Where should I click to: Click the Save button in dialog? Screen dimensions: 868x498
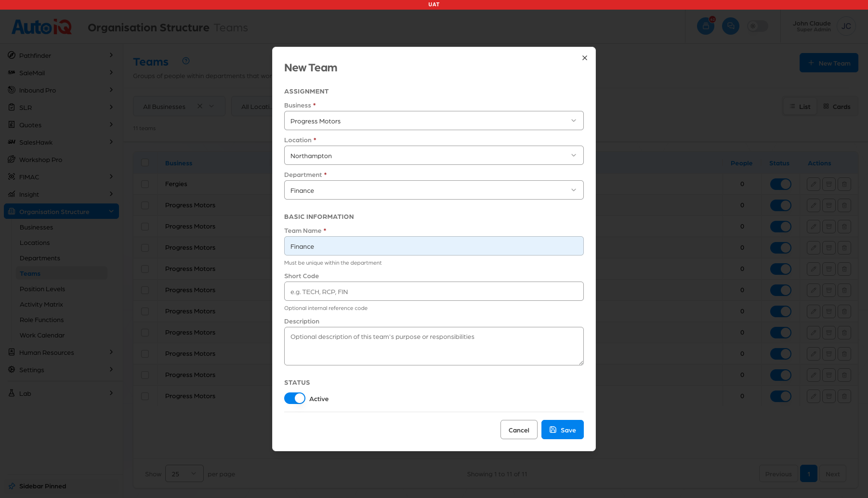coord(563,430)
